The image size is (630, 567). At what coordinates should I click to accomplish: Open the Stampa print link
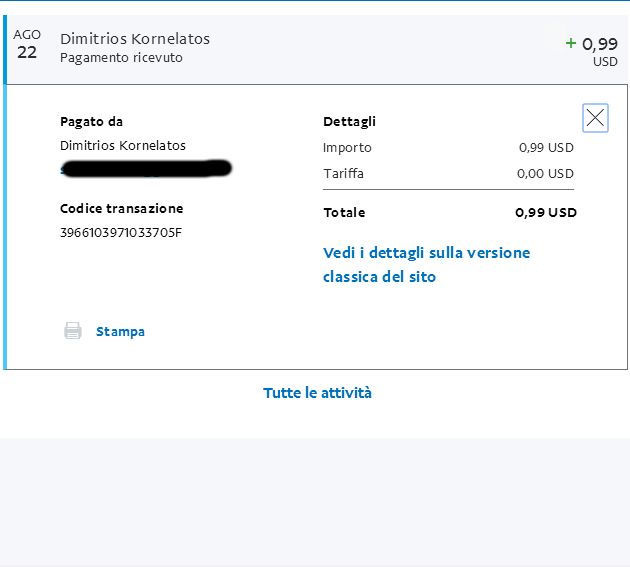[x=120, y=332]
